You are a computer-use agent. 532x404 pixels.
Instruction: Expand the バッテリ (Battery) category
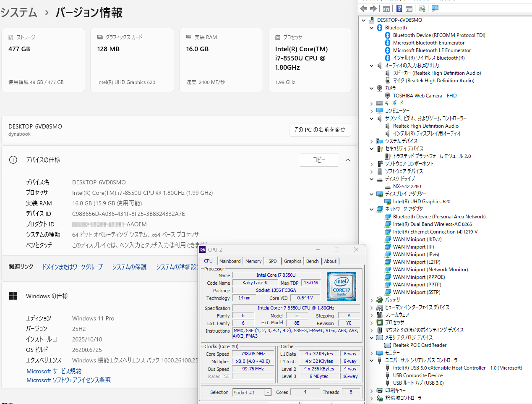coord(372,300)
